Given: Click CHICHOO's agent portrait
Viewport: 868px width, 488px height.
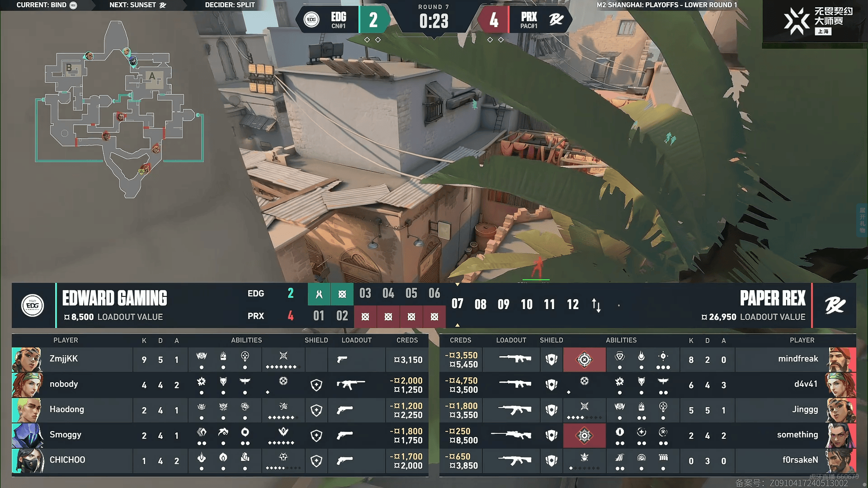Looking at the screenshot, I should (27, 461).
